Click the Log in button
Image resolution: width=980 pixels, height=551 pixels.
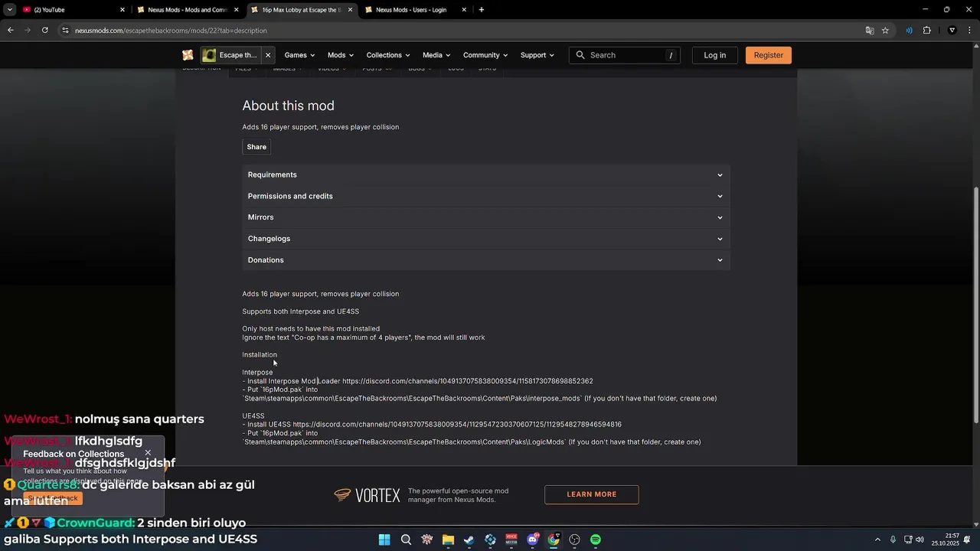coord(714,55)
